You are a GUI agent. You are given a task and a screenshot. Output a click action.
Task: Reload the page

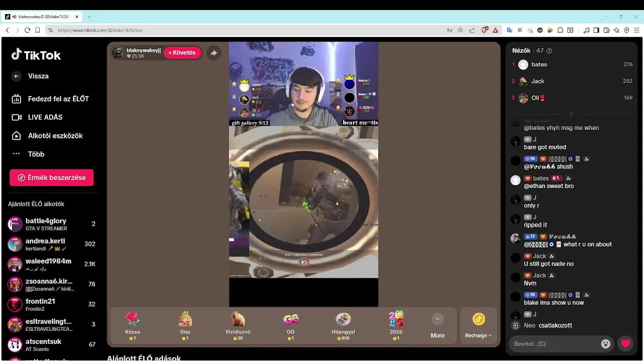27,30
